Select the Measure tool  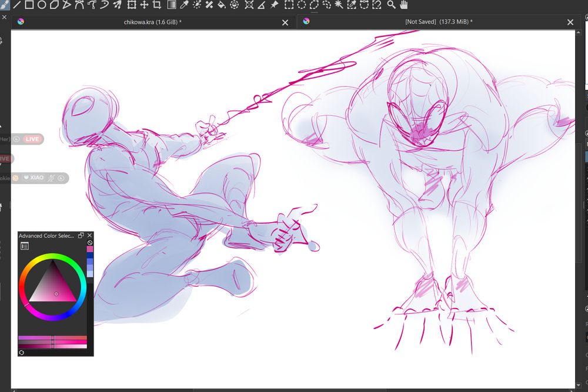tap(262, 5)
